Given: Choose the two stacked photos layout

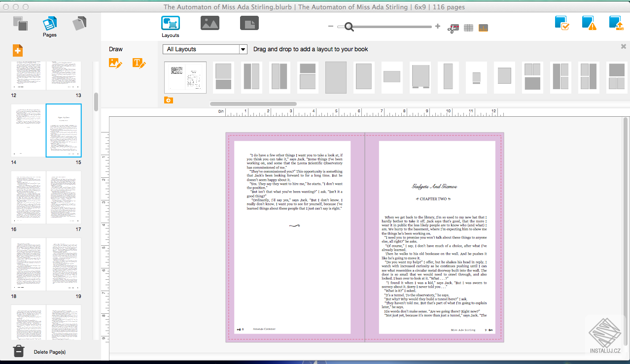Looking at the screenshot, I should coord(223,77).
